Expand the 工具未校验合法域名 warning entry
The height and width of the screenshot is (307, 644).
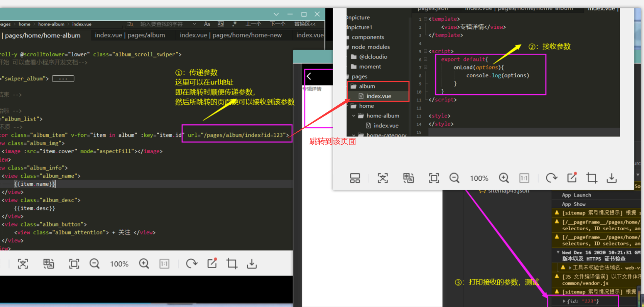click(570, 268)
